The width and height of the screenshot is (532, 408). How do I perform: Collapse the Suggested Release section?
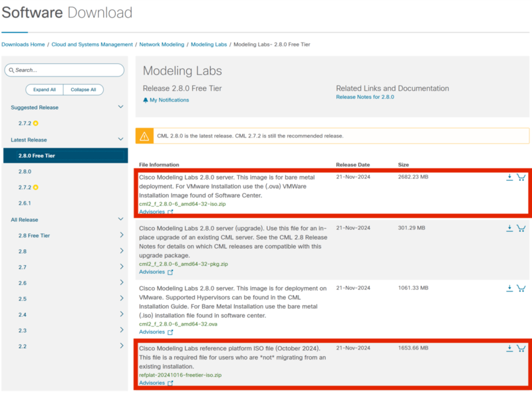[120, 107]
